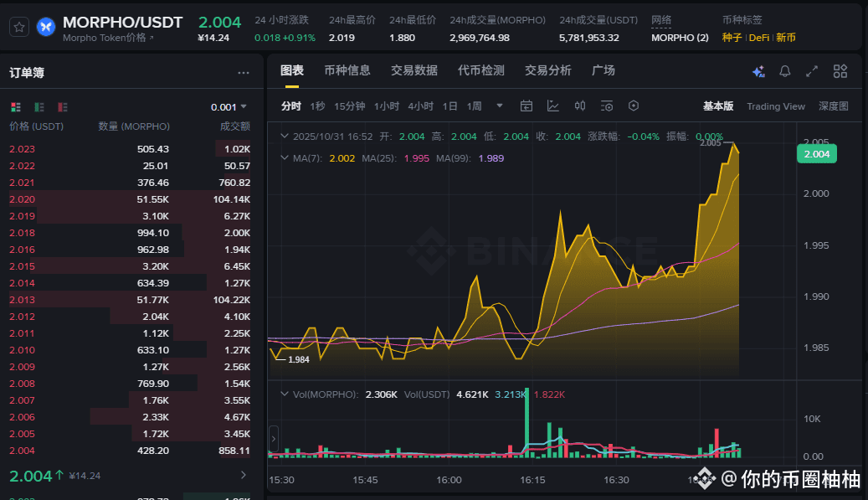Open Morpho Token价格 link
Image resolution: width=868 pixels, height=500 pixels.
pos(108,38)
